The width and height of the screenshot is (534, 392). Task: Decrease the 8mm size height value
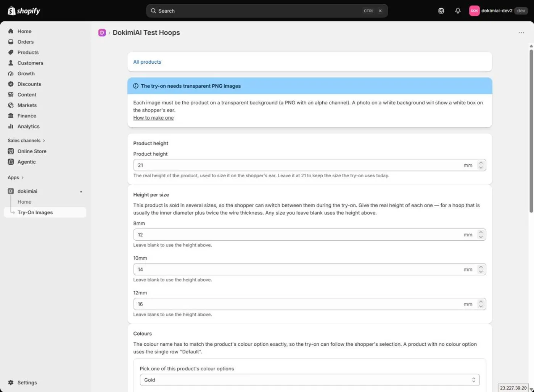(481, 237)
